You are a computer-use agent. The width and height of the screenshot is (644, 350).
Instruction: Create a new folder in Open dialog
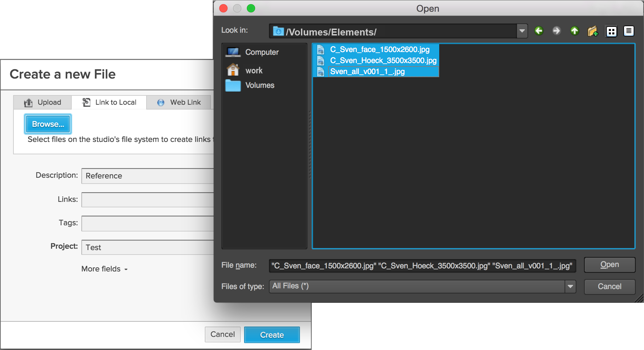593,31
